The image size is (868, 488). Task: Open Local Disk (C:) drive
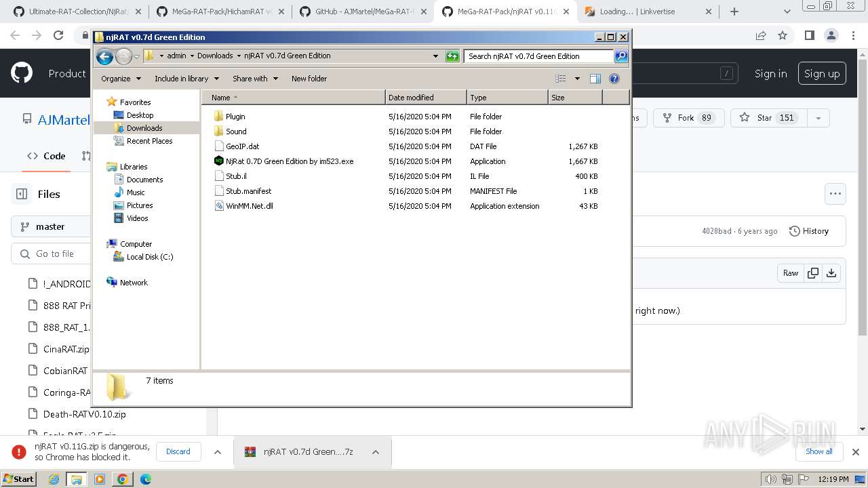coord(149,257)
